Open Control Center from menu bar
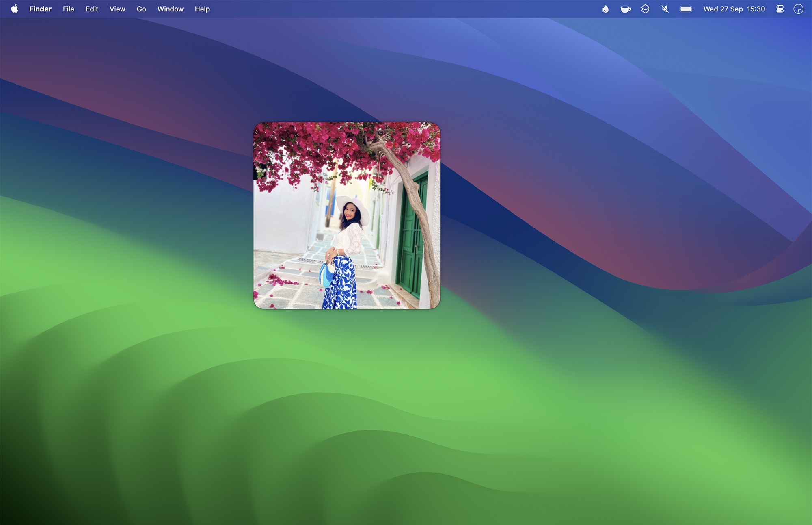 coord(780,9)
